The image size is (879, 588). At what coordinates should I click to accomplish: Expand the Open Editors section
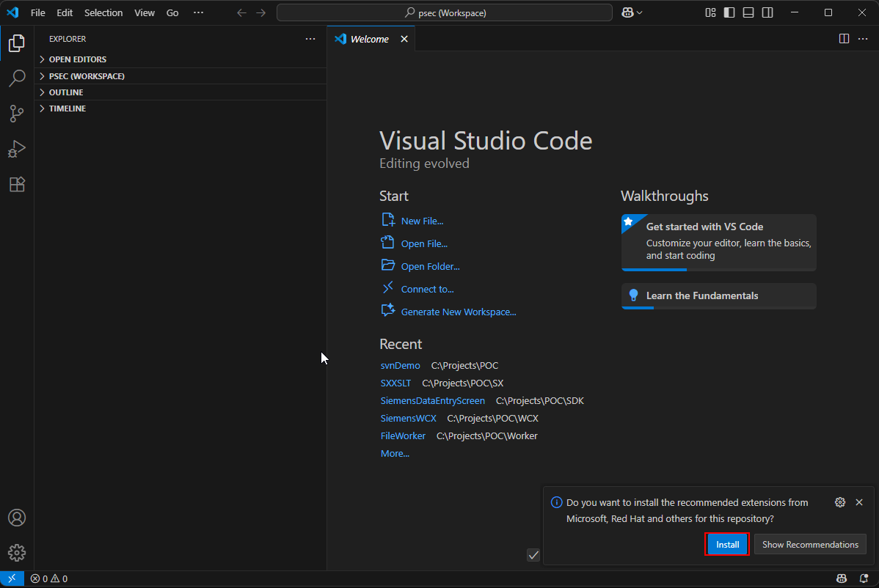coord(77,59)
